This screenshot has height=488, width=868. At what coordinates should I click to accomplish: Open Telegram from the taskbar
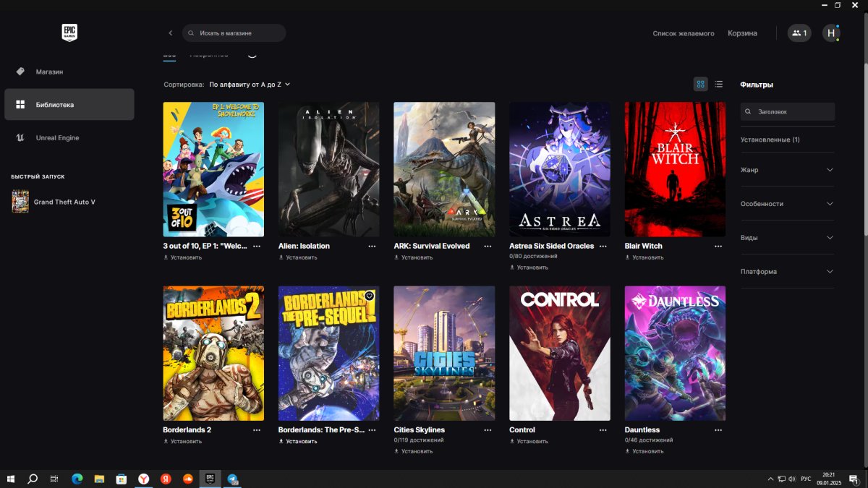point(233,479)
